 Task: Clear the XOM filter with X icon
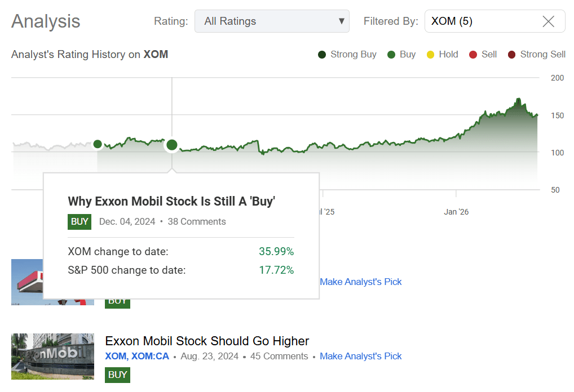[x=548, y=21]
